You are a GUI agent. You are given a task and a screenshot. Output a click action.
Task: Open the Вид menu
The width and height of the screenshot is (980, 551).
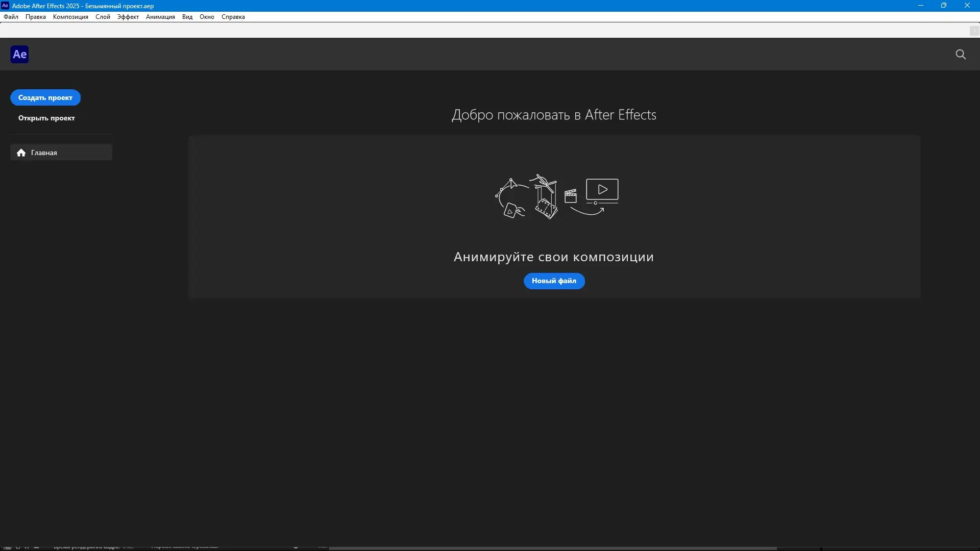tap(187, 17)
